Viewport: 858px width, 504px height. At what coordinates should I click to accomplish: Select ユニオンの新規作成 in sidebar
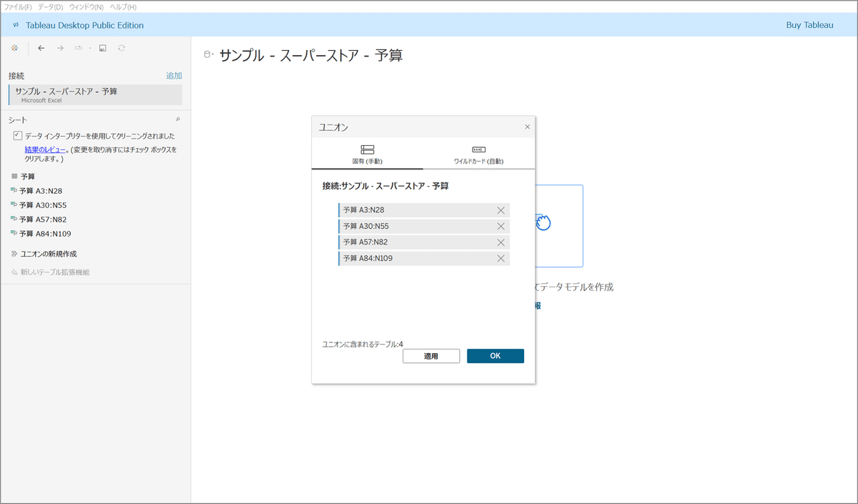[49, 253]
